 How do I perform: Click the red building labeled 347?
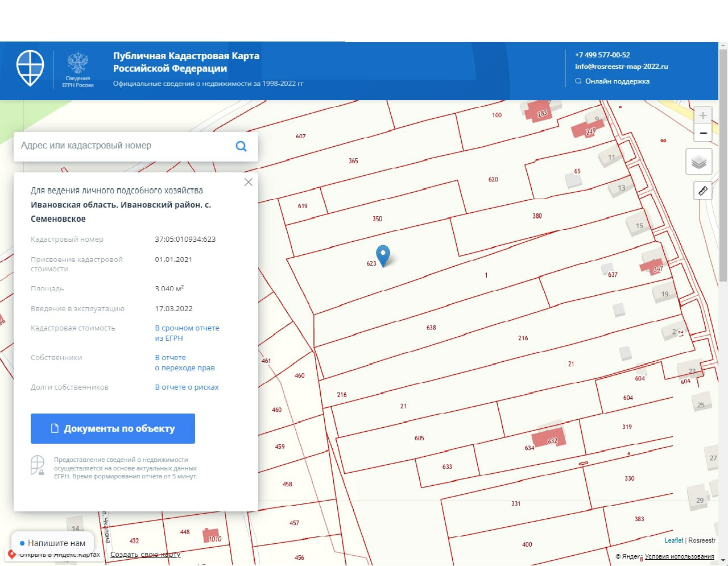652,267
